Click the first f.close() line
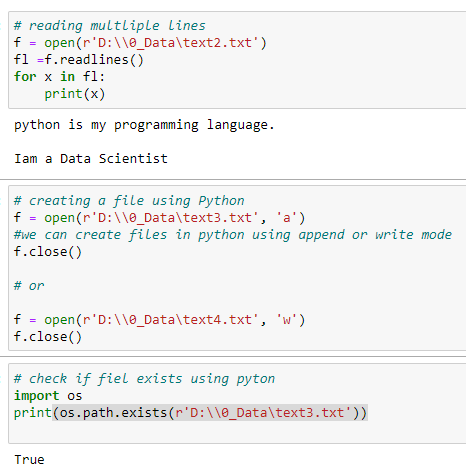466x476 pixels. [x=48, y=252]
